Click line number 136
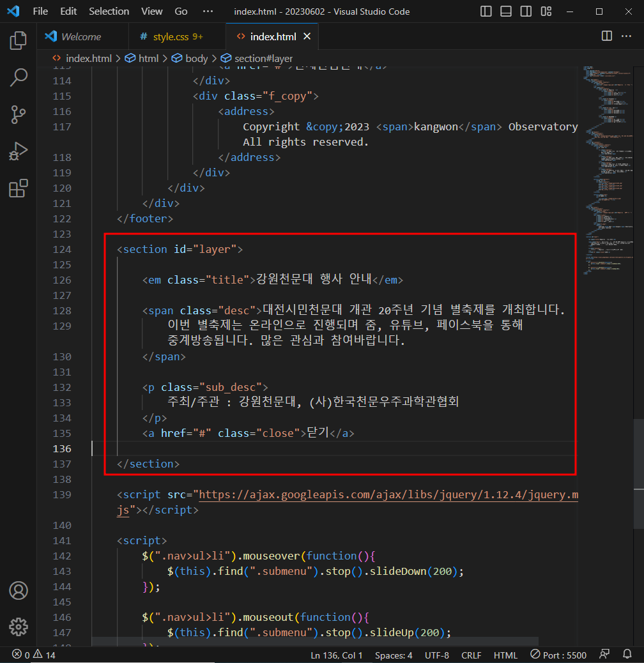 coord(62,448)
